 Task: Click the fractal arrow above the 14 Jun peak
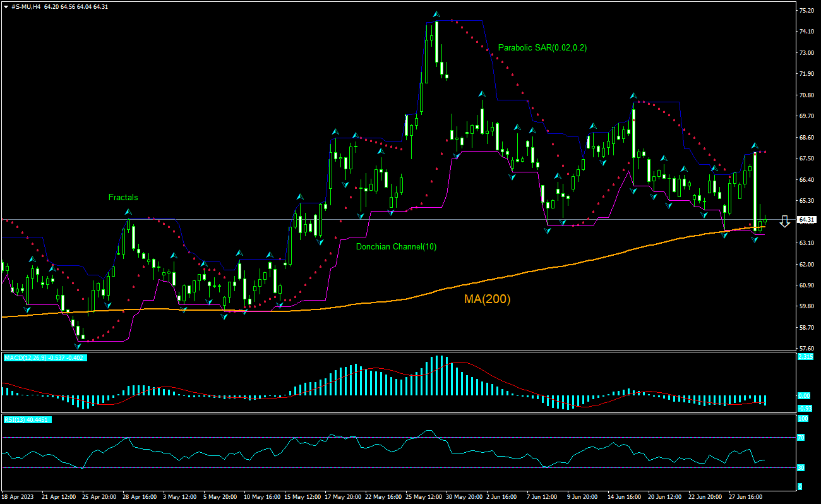pyautogui.click(x=632, y=96)
